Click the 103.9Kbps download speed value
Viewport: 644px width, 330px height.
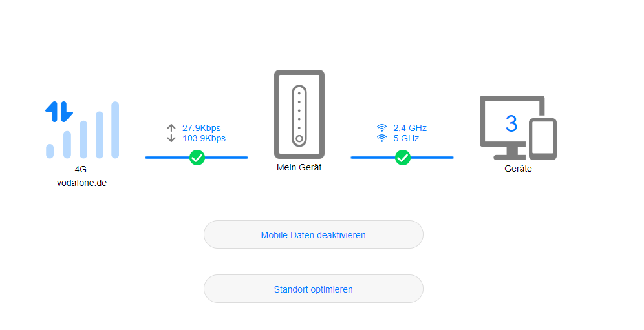(204, 138)
